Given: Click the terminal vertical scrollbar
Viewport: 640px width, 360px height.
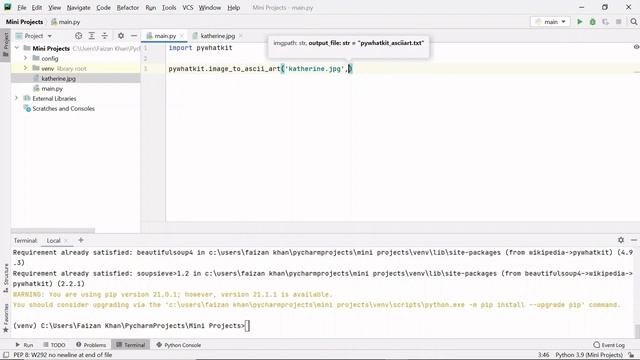Looking at the screenshot, I should click(x=637, y=331).
